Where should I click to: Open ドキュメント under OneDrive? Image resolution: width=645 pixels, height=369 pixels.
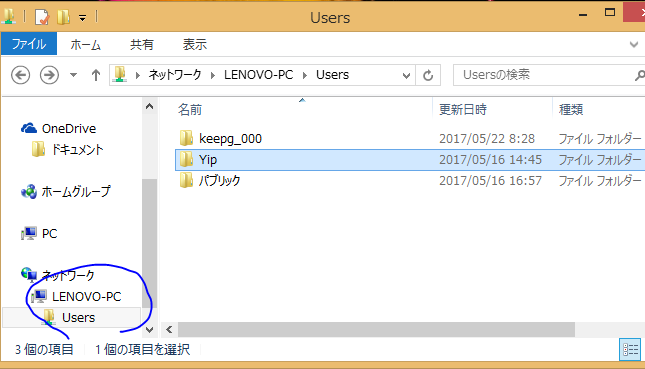[x=77, y=149]
